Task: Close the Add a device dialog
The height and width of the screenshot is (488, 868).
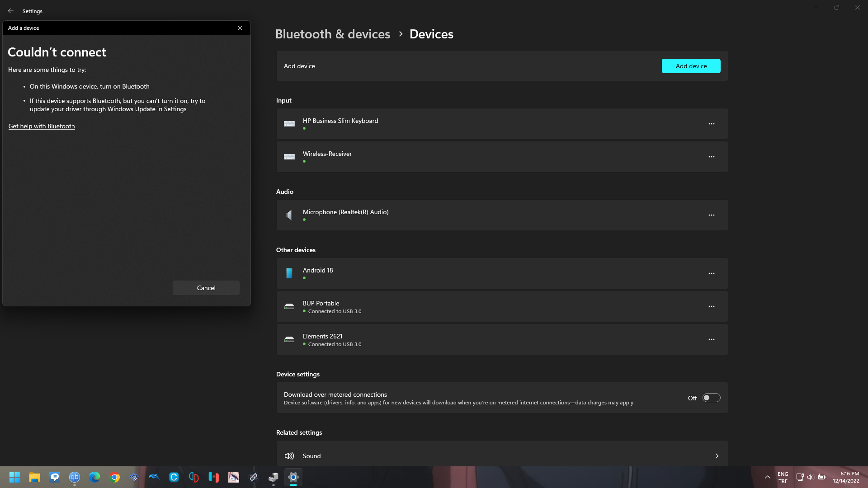Action: tap(240, 28)
